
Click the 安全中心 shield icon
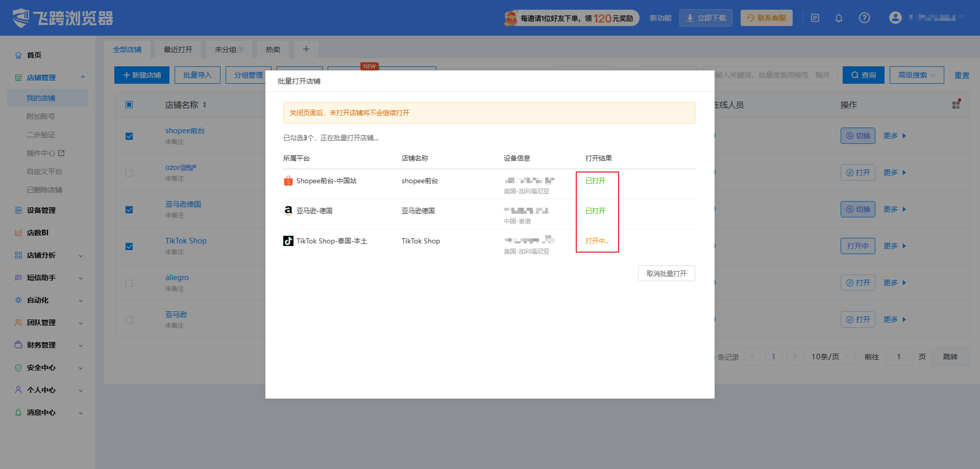click(x=18, y=367)
